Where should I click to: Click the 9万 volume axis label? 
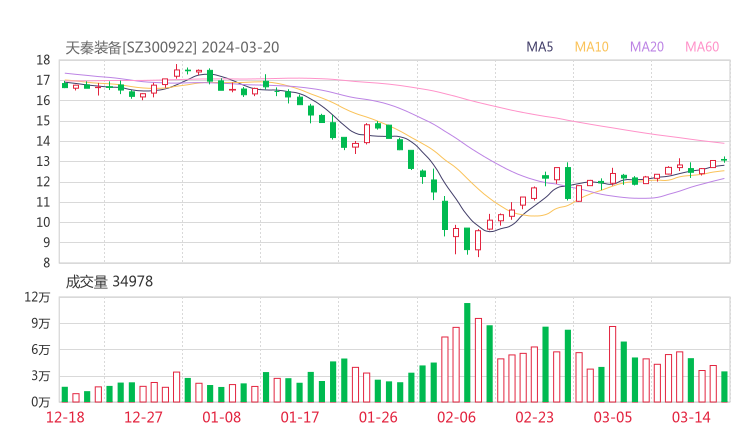[40, 324]
